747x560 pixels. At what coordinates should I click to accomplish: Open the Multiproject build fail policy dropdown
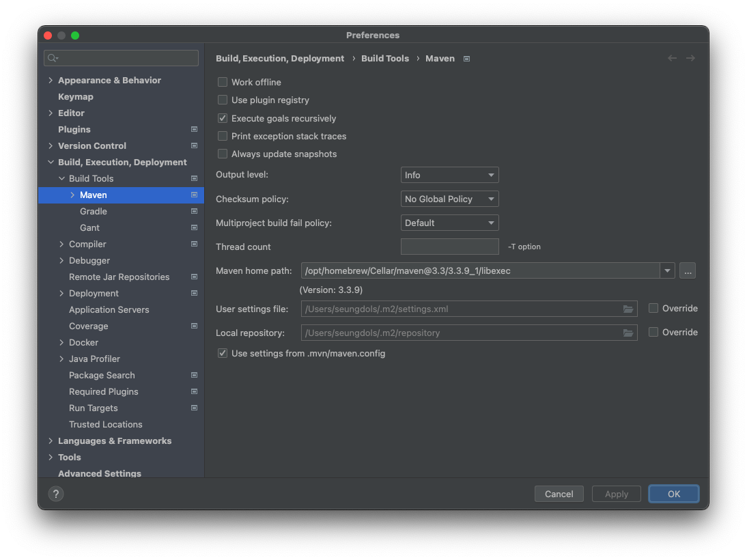(x=450, y=223)
